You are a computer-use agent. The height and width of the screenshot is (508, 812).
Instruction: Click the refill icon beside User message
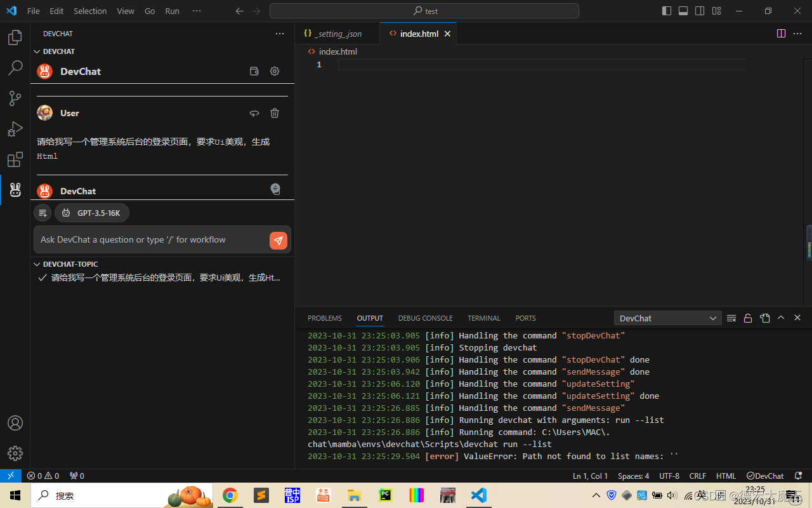[254, 113]
